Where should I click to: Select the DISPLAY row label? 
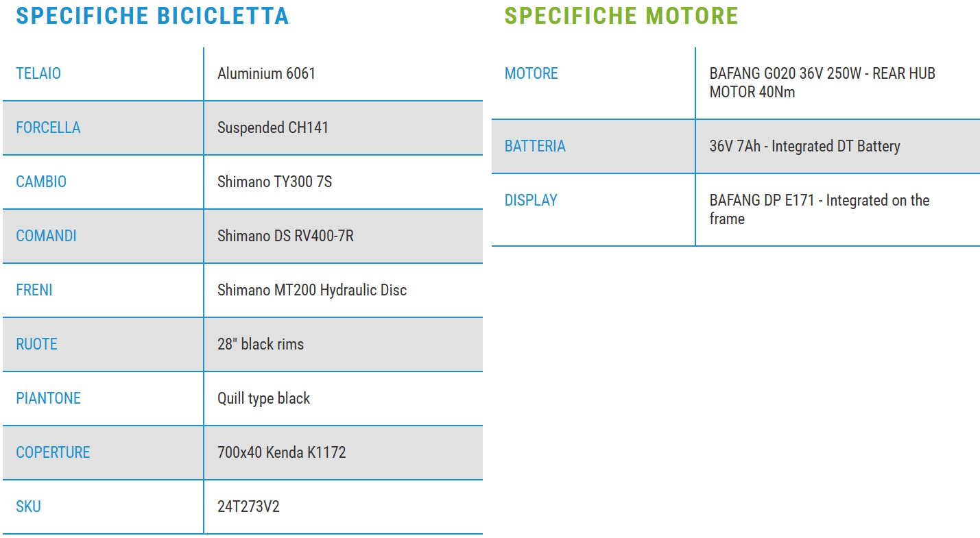(531, 200)
